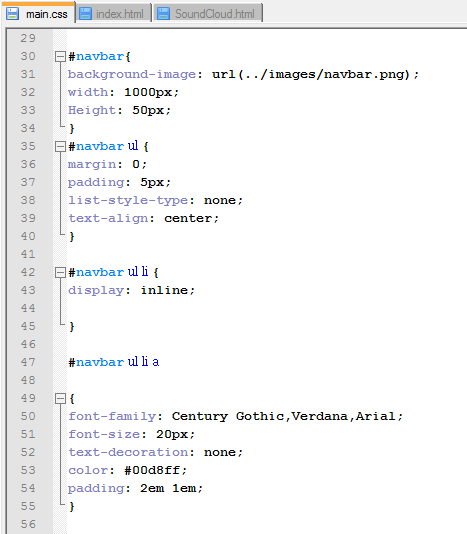Place cursor on the display inline line
Viewport: 467px width, 534px height.
131,290
